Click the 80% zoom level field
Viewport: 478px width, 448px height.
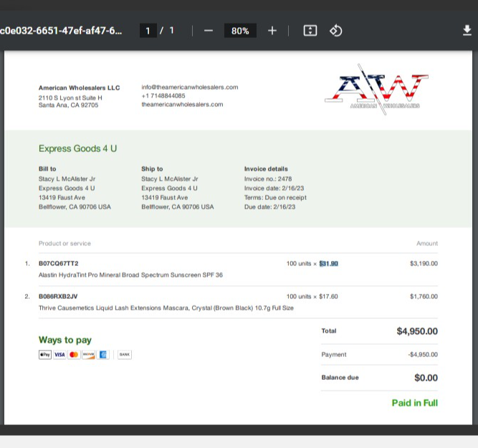tap(240, 31)
